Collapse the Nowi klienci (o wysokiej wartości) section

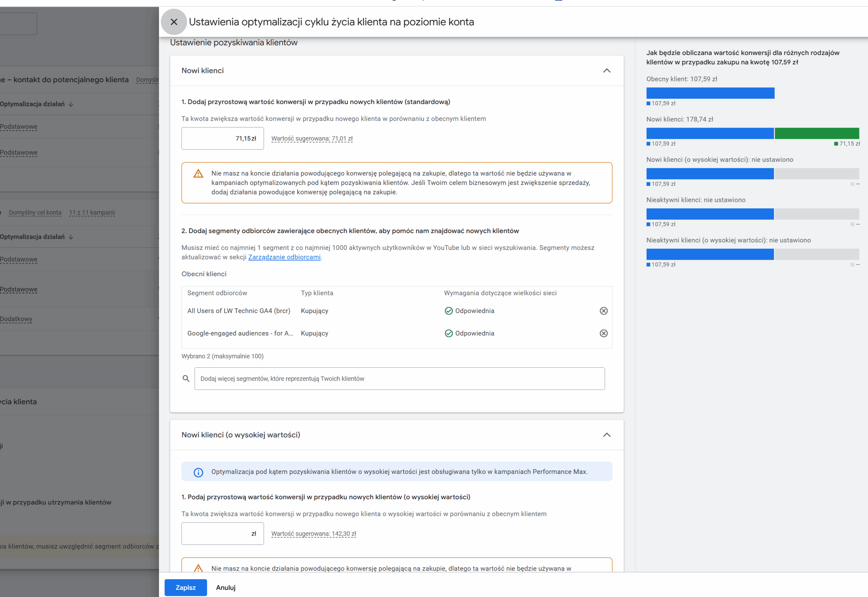pyautogui.click(x=606, y=435)
